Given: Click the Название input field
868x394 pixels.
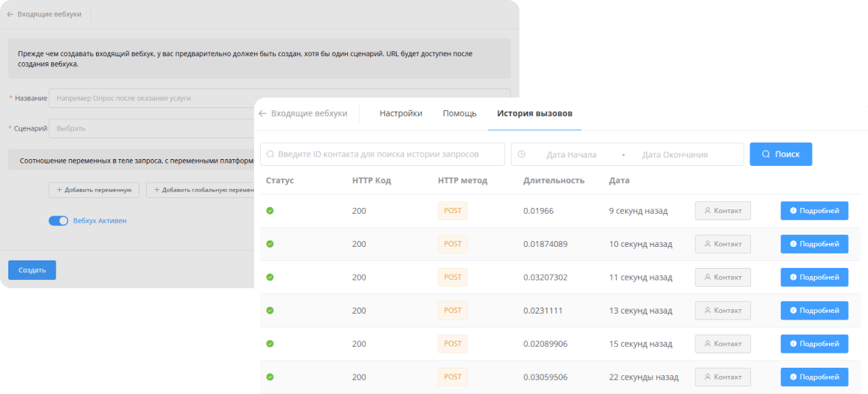Looking at the screenshot, I should [x=150, y=98].
